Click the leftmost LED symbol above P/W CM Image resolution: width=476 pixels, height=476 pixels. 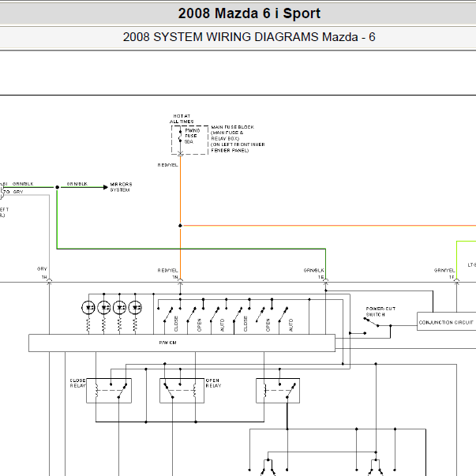[x=88, y=308]
